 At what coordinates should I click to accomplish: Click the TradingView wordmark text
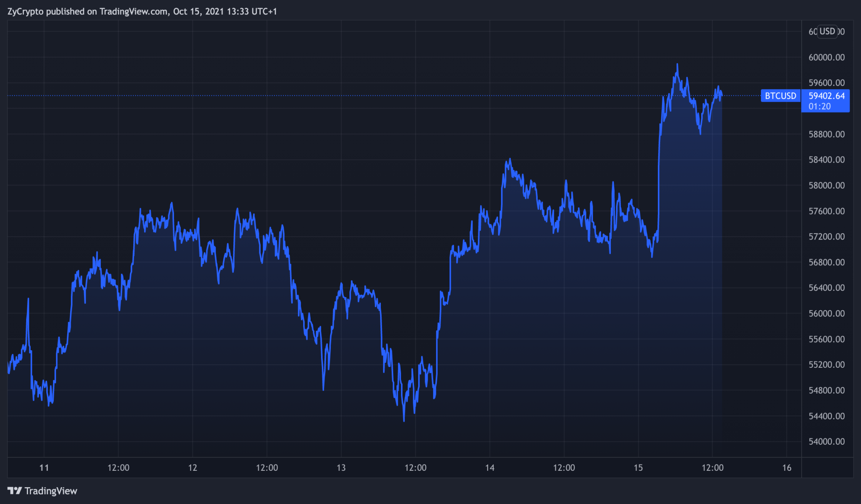click(x=51, y=491)
